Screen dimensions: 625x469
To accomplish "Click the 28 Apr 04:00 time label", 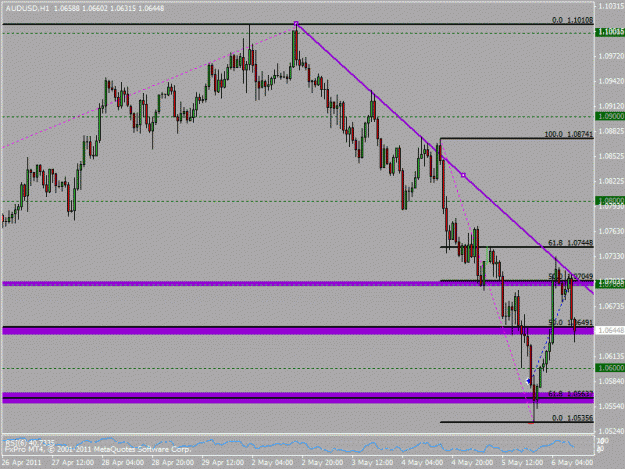I will [x=123, y=462].
